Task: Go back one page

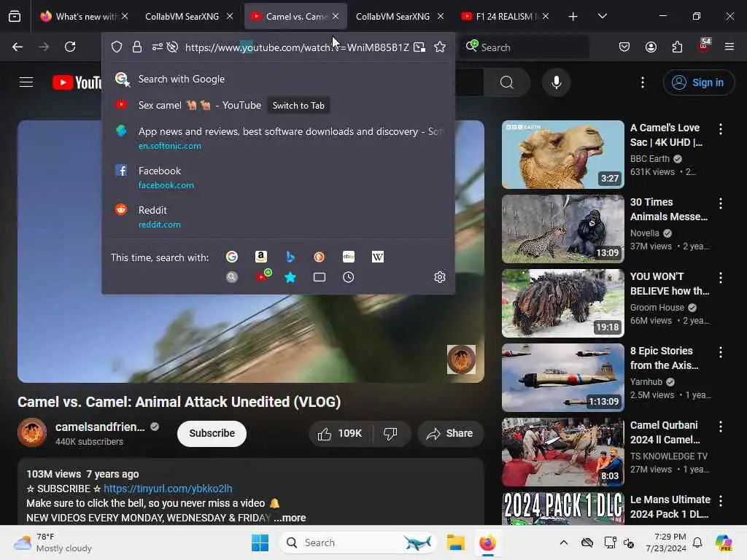Action: (x=18, y=47)
